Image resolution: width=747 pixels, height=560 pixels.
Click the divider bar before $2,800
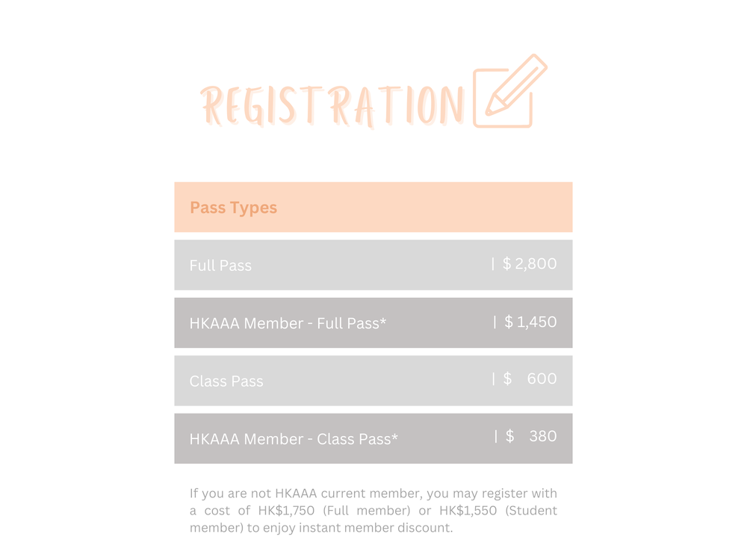click(x=493, y=264)
